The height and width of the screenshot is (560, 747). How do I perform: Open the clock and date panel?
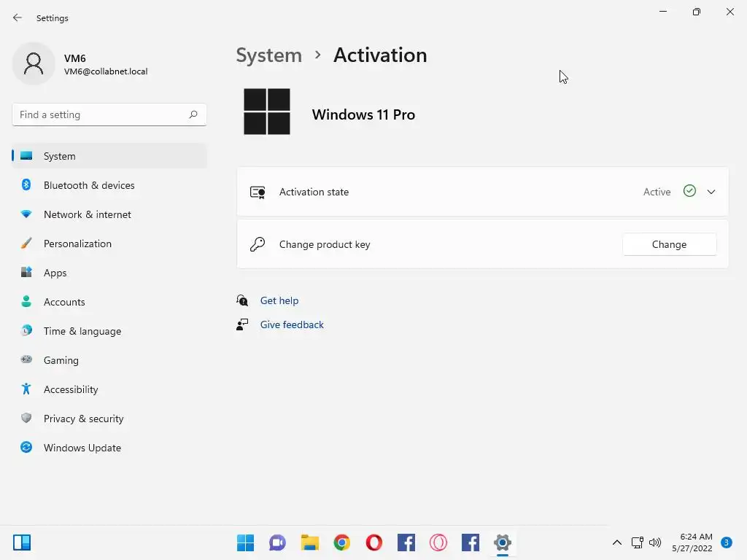click(695, 542)
